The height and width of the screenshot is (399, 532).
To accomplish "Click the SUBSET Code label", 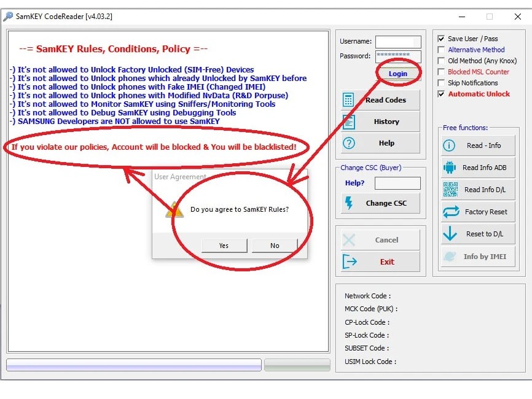I will tap(367, 348).
